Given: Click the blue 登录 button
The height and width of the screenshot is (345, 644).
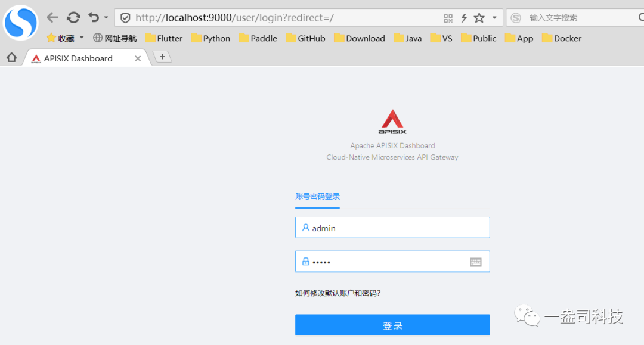Looking at the screenshot, I should [x=392, y=325].
